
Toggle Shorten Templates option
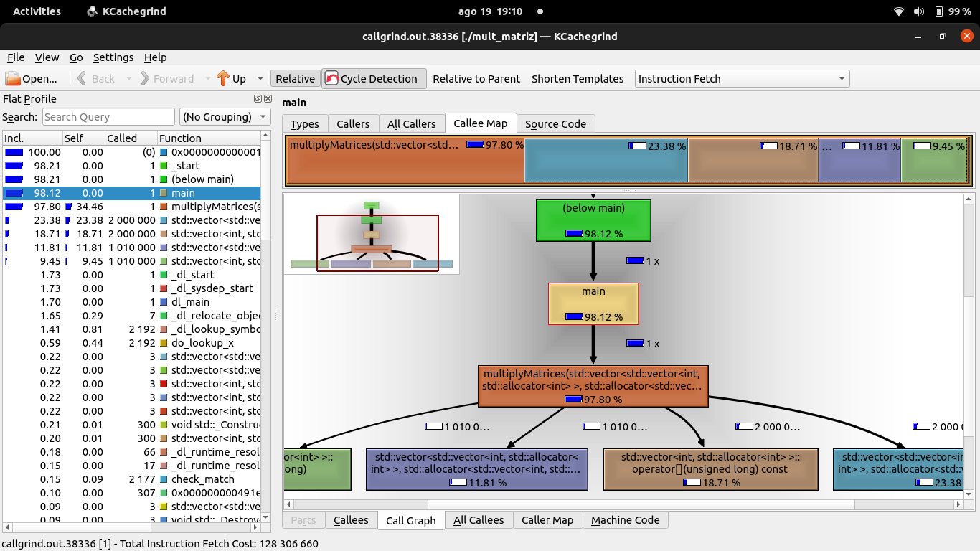click(x=578, y=79)
